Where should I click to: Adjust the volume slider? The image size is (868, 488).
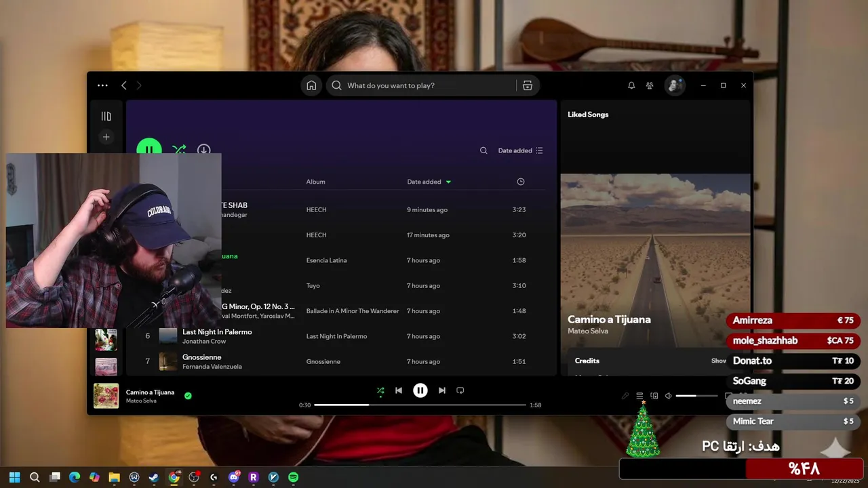[696, 396]
